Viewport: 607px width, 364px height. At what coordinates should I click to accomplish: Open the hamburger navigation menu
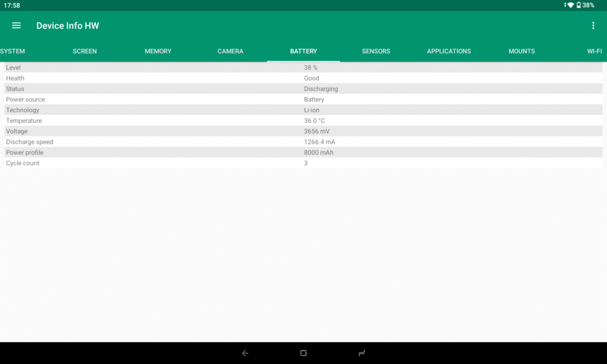pos(17,25)
